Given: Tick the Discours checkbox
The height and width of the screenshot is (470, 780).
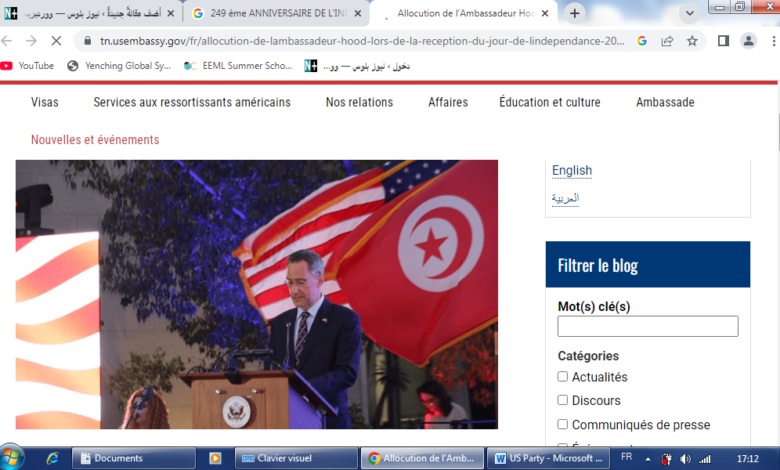Looking at the screenshot, I should tap(563, 400).
